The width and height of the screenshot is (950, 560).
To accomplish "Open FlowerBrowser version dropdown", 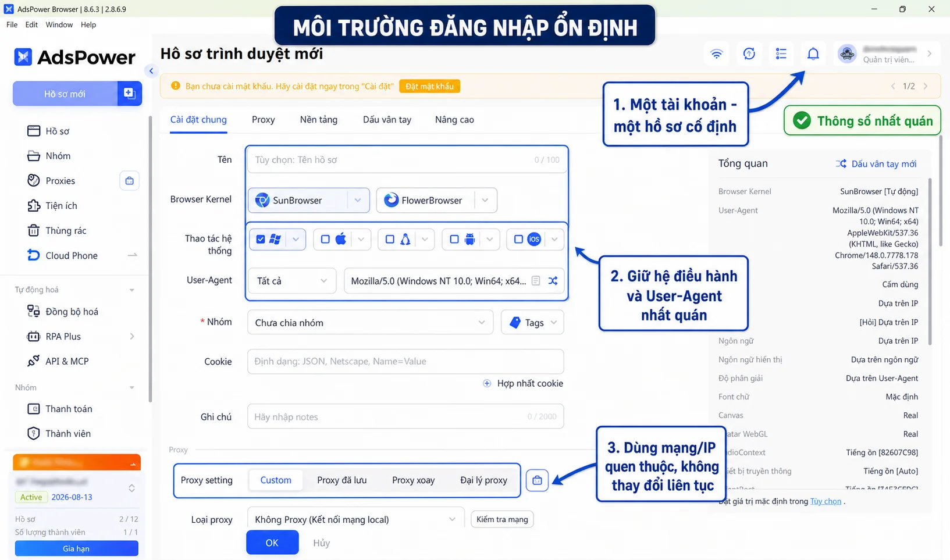I will click(485, 200).
